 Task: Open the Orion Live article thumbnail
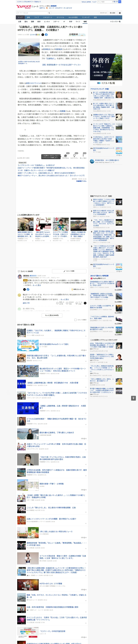(43, 224)
